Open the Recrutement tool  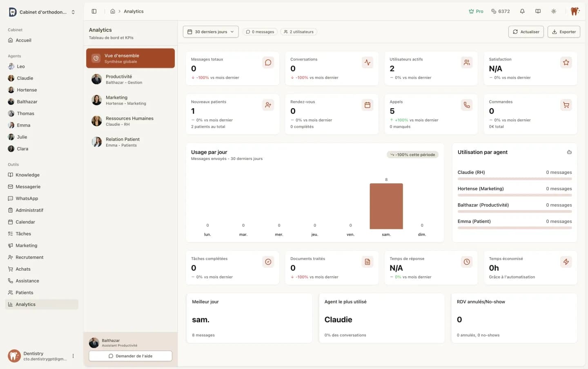pos(29,257)
